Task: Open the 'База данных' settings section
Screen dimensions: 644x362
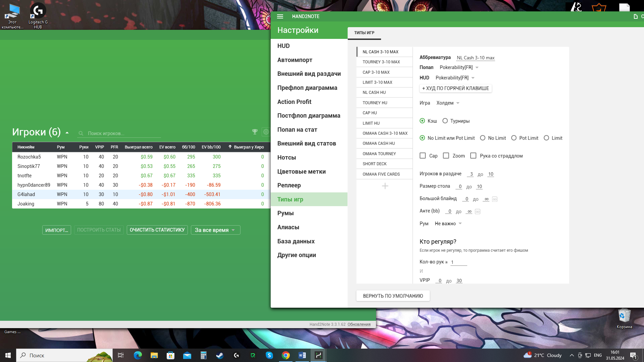Action: (309, 241)
